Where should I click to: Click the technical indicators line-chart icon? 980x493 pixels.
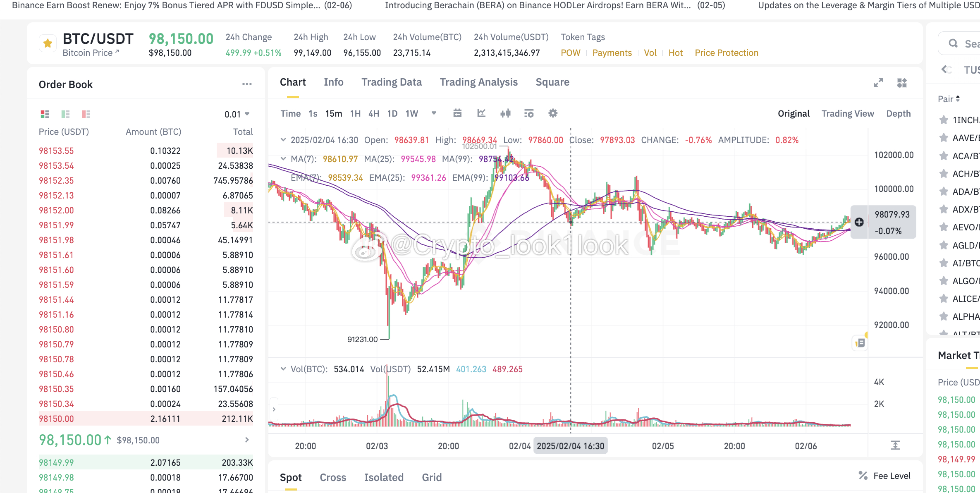481,113
